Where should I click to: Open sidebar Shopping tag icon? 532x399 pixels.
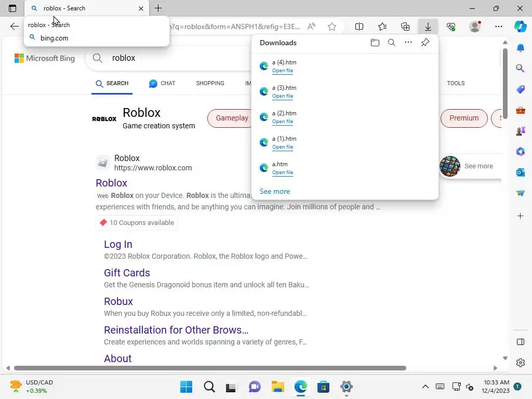(x=521, y=89)
